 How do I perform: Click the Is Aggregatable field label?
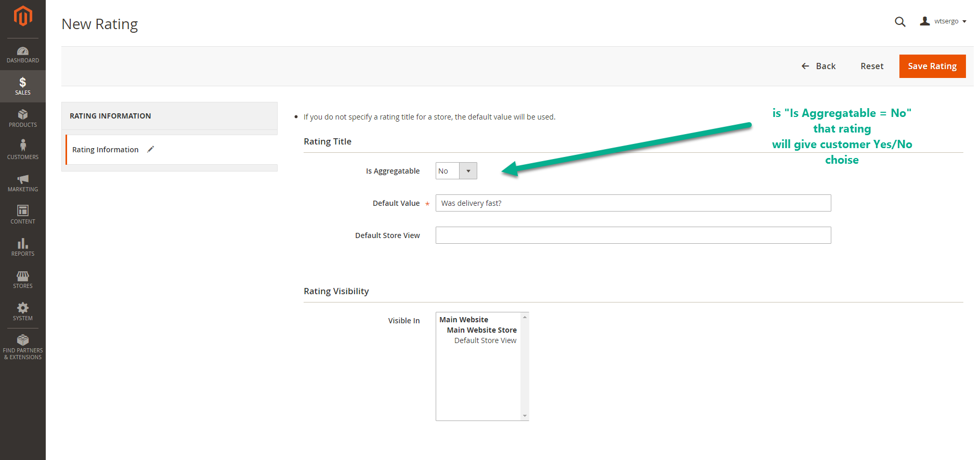[393, 171]
